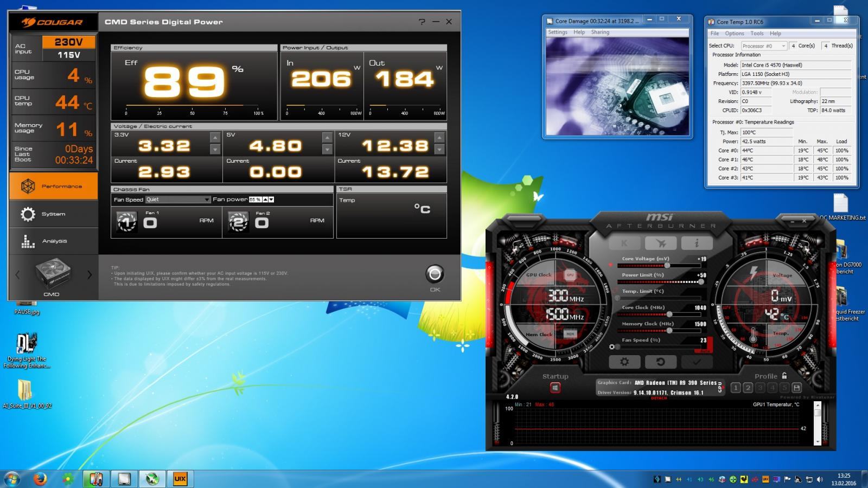Viewport: 868px width, 488px height.
Task: Select OC MARKETING.txt desktop file
Action: 842,207
